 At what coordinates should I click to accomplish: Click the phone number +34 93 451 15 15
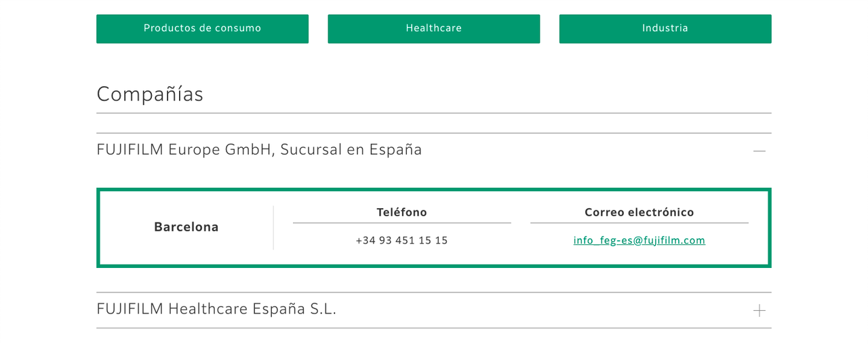[x=402, y=240]
